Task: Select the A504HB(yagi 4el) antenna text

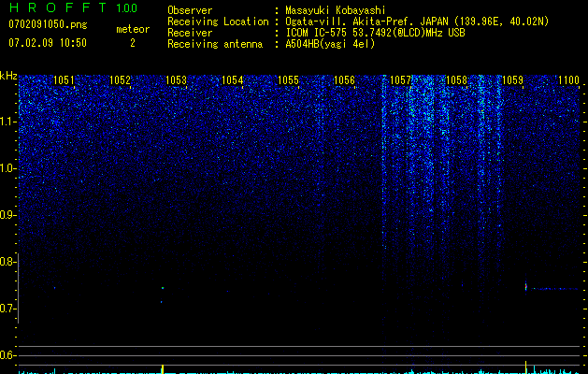Action: tap(330, 44)
